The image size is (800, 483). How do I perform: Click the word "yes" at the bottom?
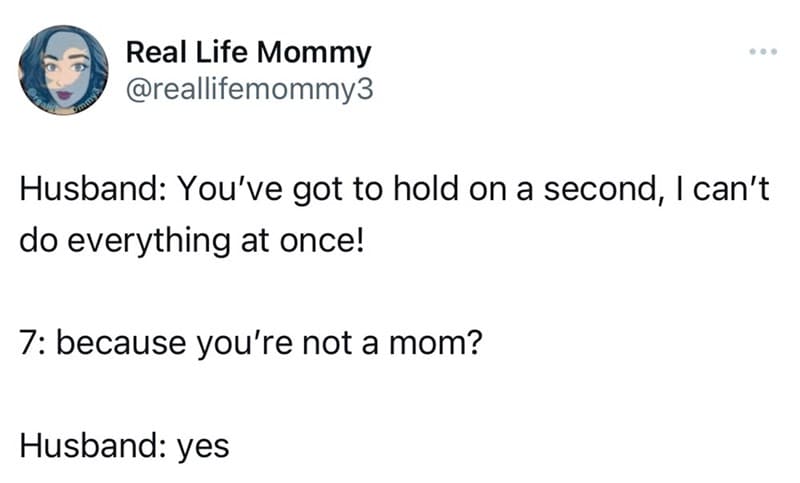203,448
